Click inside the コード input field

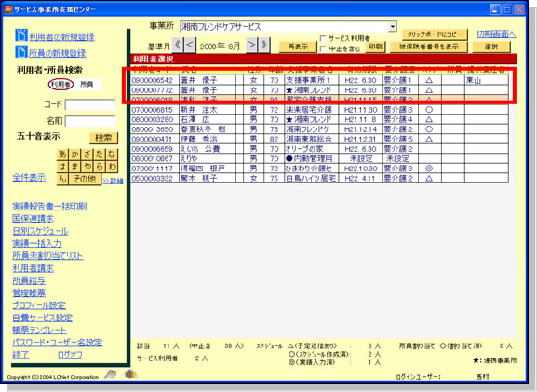coord(90,104)
